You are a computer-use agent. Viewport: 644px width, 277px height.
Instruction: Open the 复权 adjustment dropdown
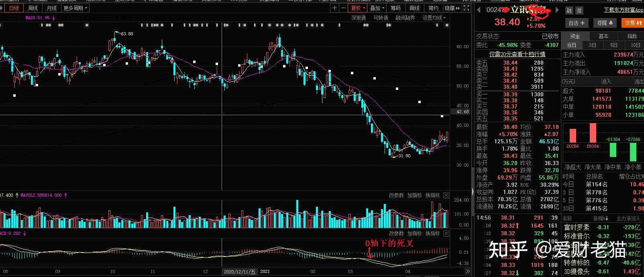coord(358,8)
